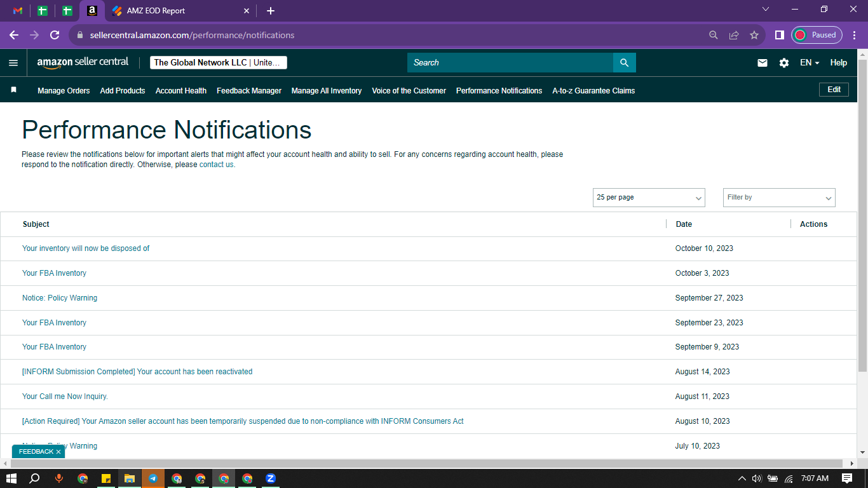Reload the current page
The height and width of the screenshot is (488, 868).
coord(55,35)
